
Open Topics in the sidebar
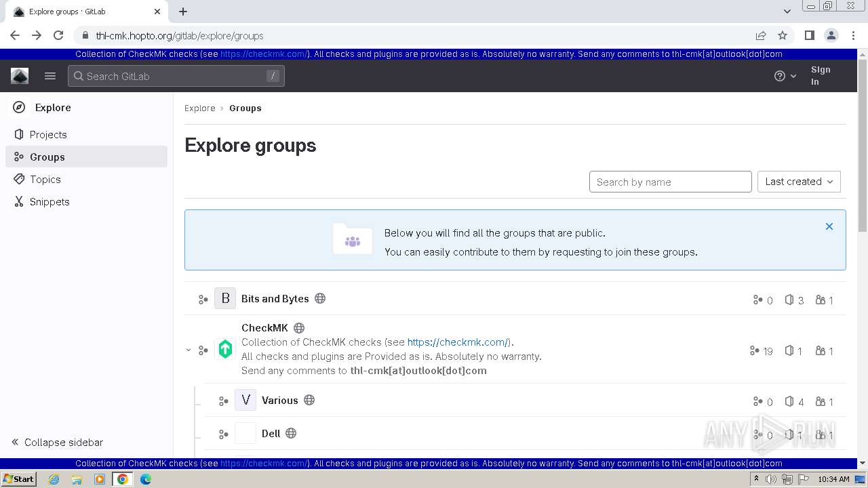[x=86, y=179]
